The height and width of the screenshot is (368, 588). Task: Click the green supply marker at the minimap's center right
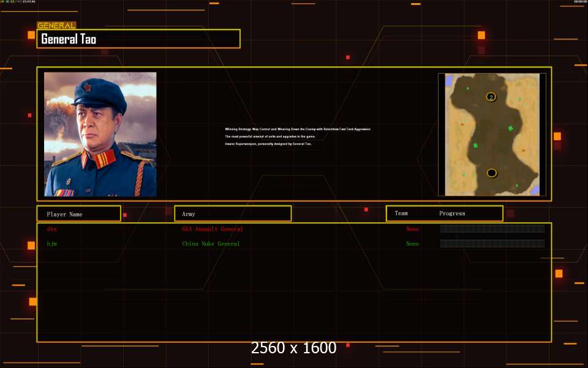pos(510,128)
